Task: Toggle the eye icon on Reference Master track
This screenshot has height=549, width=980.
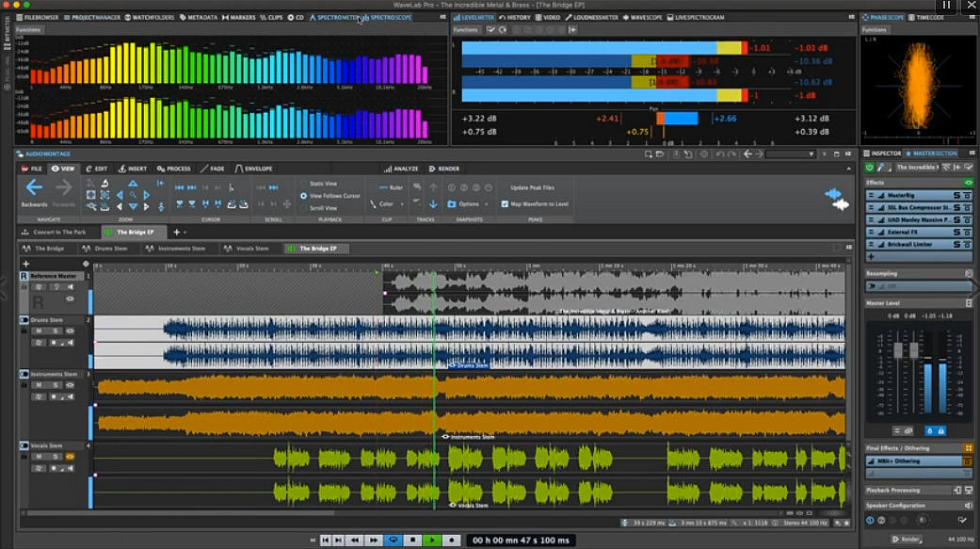Action: (x=70, y=299)
